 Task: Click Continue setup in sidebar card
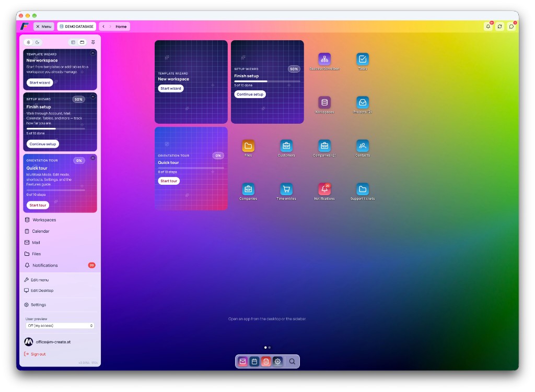click(x=43, y=144)
